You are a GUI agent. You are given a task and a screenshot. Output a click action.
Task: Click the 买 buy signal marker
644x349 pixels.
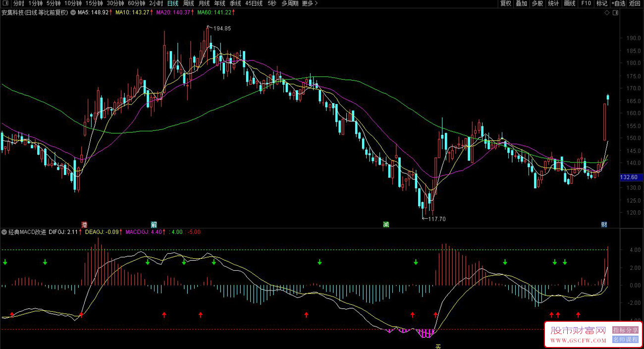438,346
